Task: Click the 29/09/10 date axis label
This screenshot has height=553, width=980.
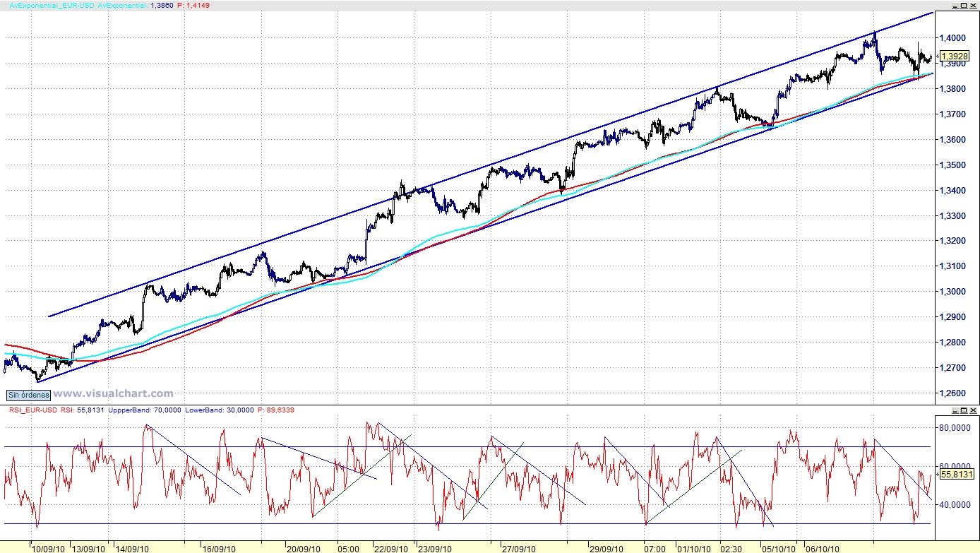Action: coord(606,548)
